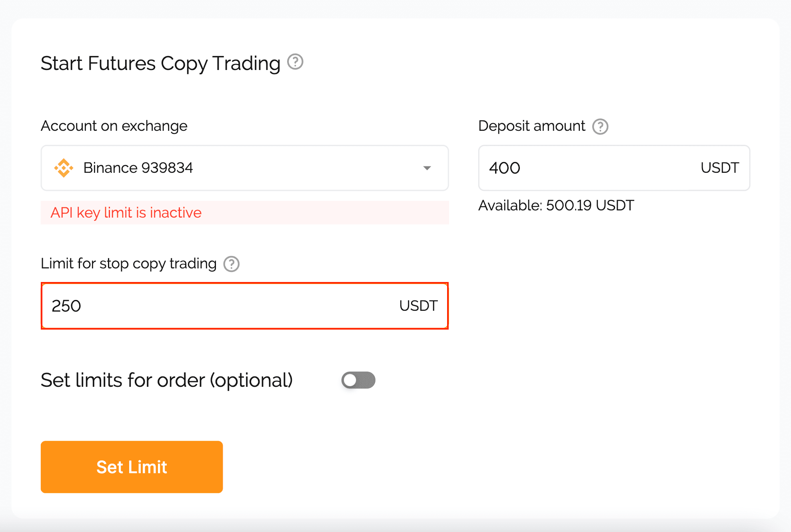Open the Binance 939834 account selector
Image resolution: width=791 pixels, height=532 pixels.
point(245,168)
